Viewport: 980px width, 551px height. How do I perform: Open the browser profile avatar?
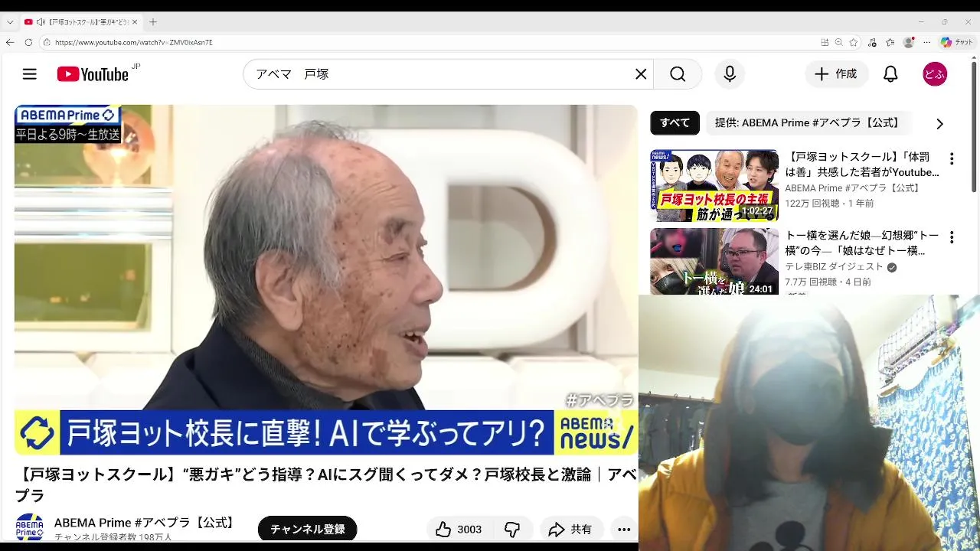909,42
